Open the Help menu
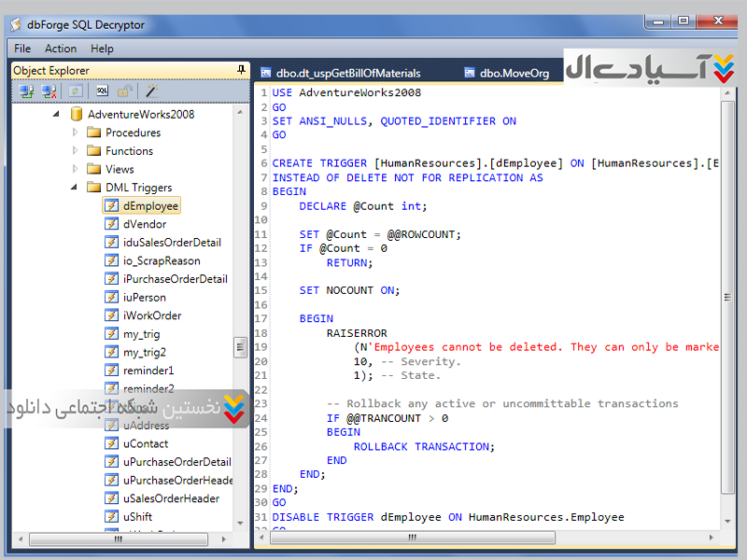 (102, 49)
